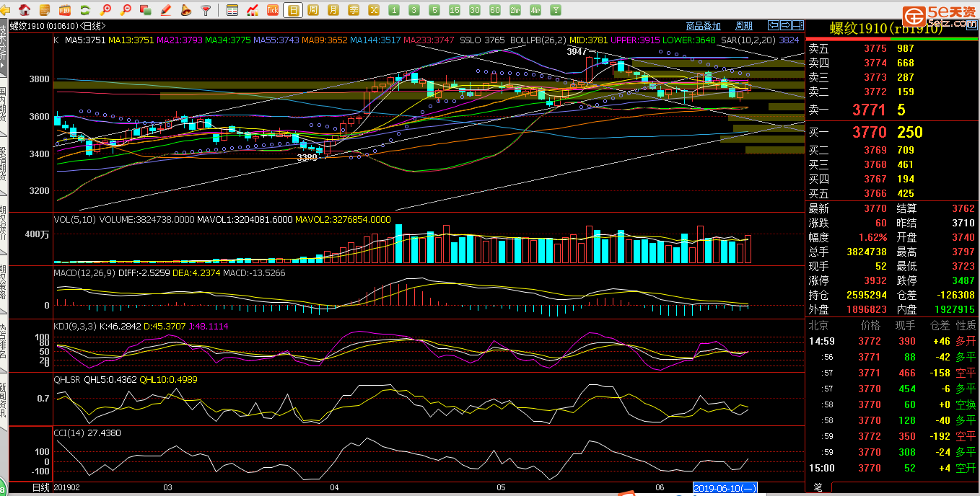Click the green refresh arrows icon
Viewport: 980px width, 496px height.
[85, 10]
